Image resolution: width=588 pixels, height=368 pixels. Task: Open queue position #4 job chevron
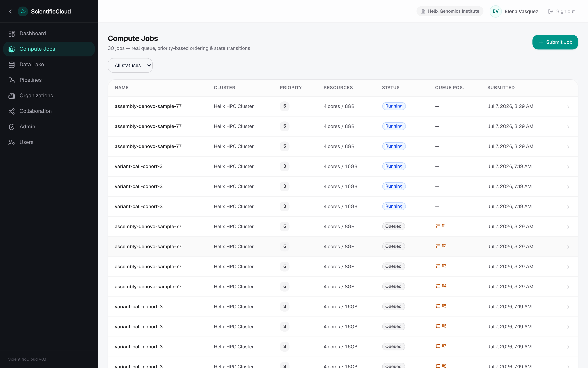coord(568,287)
